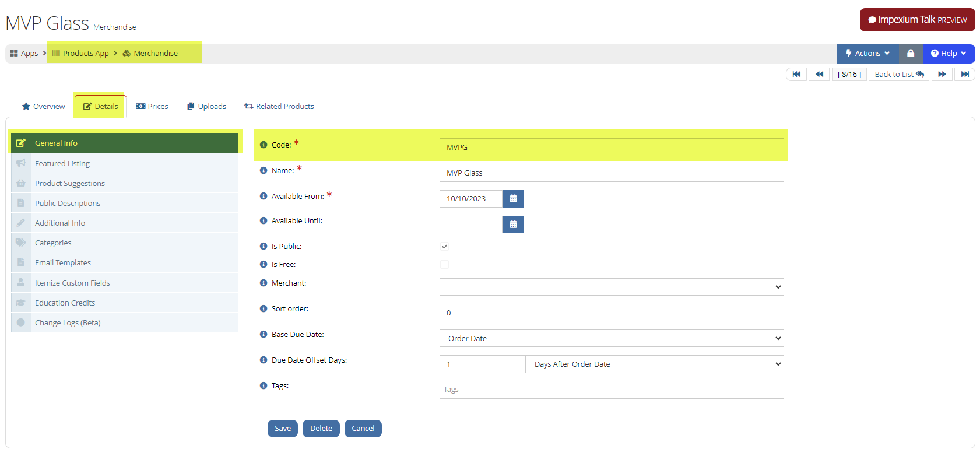This screenshot has width=980, height=456.
Task: Click info icon beside Tags
Action: pos(264,385)
